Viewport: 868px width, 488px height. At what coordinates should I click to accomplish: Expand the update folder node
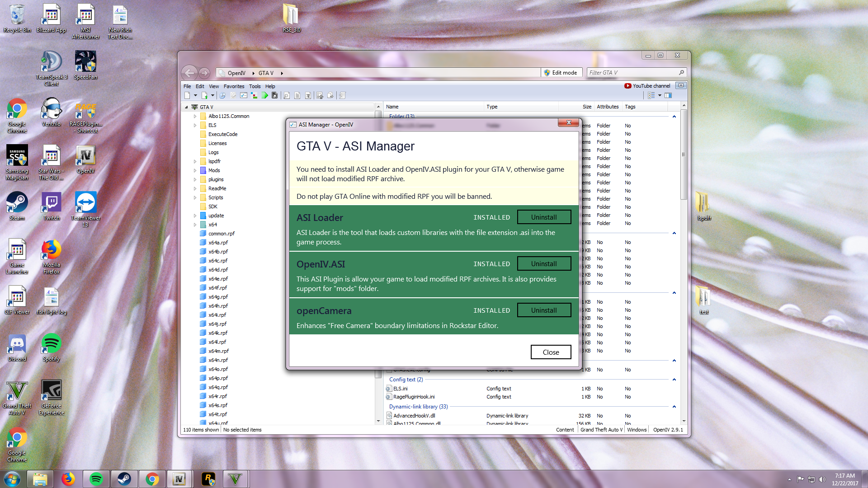click(195, 216)
